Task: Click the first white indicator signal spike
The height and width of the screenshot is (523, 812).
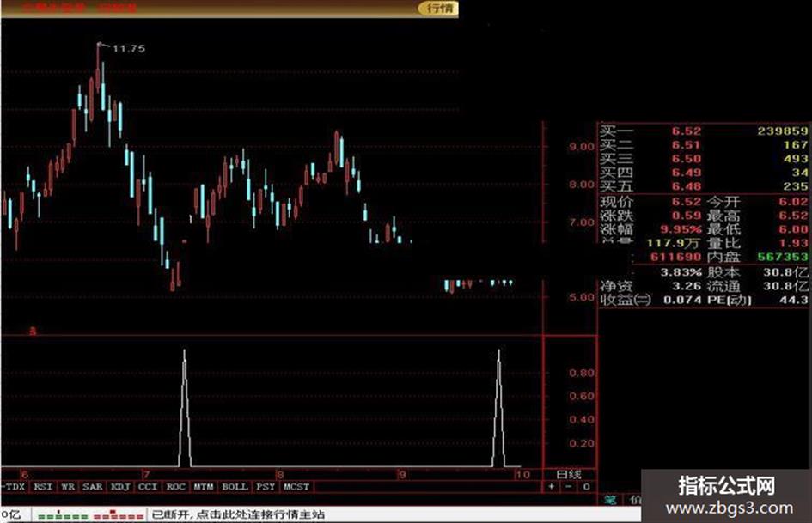Action: coord(185,409)
